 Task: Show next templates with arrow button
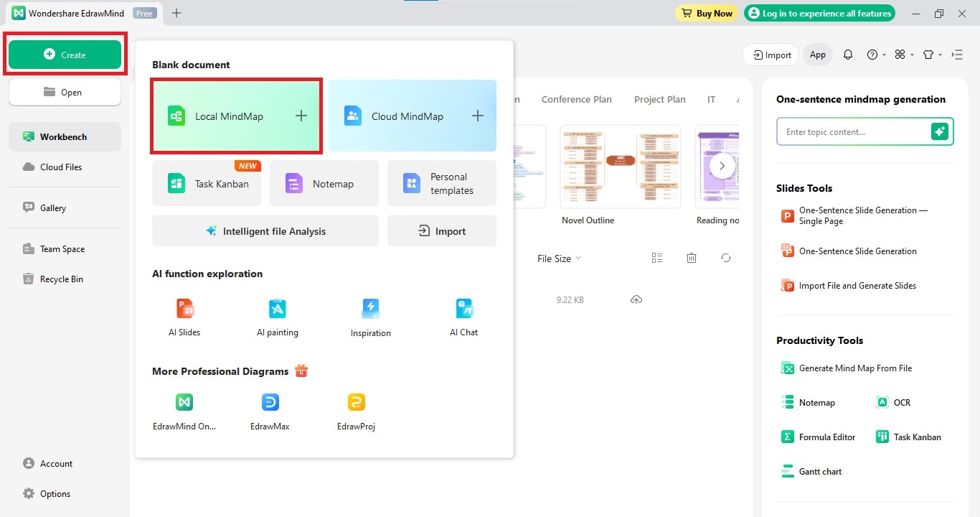(x=722, y=166)
